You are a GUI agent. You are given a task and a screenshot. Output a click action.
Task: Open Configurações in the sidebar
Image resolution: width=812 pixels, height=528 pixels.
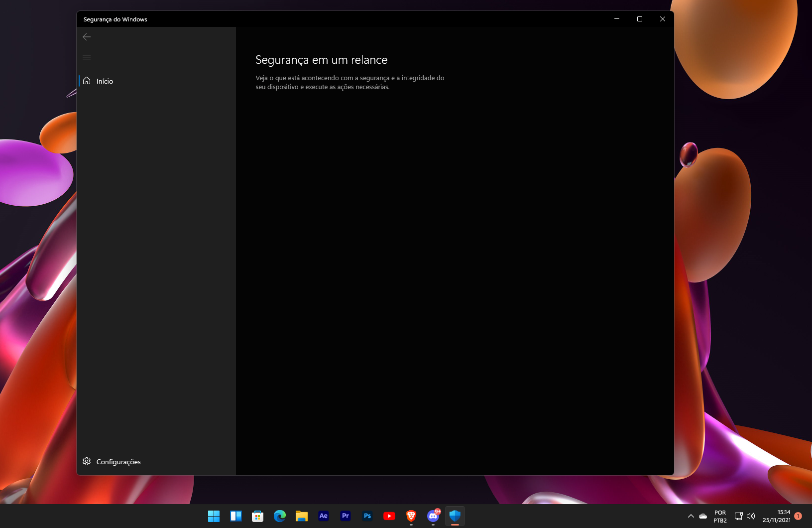coord(156,462)
